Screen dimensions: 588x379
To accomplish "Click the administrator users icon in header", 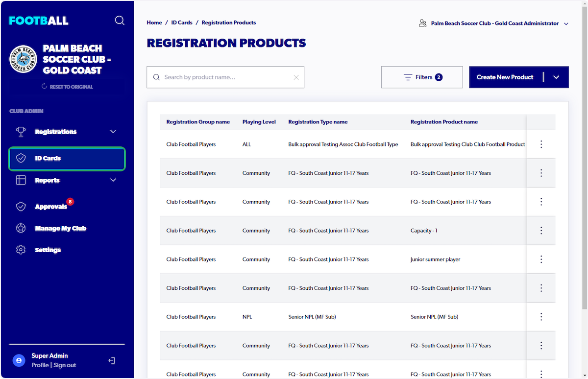I will [x=423, y=23].
